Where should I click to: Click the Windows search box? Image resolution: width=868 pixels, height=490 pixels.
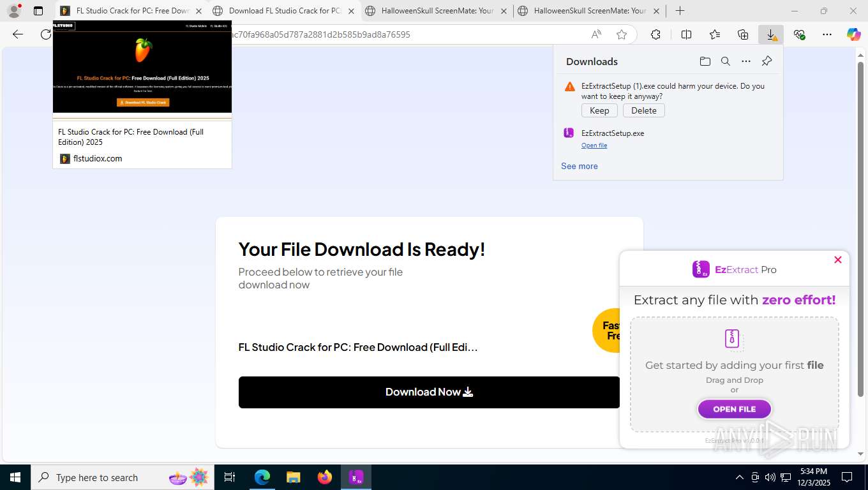(123, 477)
